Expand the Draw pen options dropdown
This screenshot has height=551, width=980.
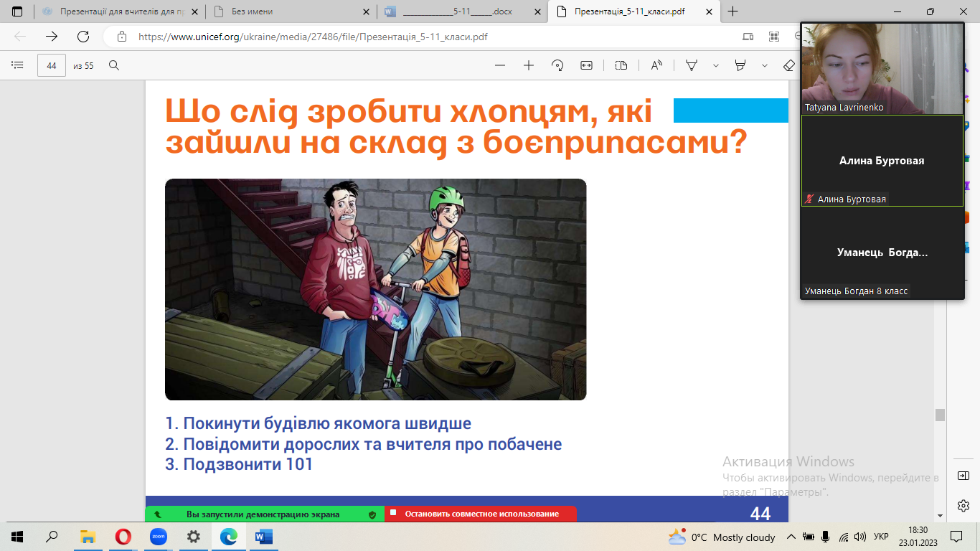pyautogui.click(x=716, y=65)
